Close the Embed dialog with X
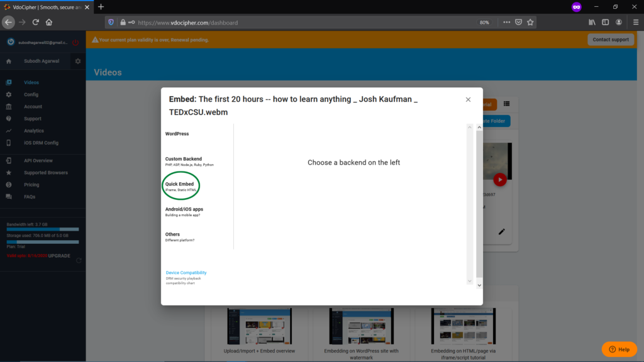Image resolution: width=644 pixels, height=362 pixels. click(468, 100)
